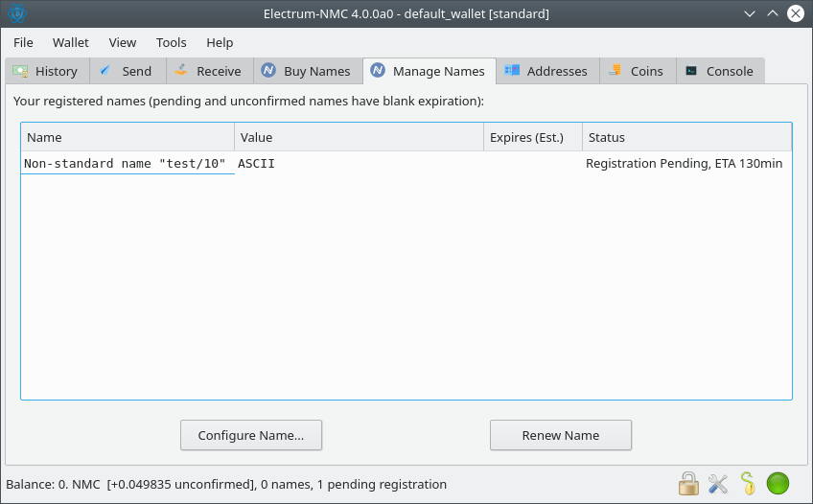Go to the Receive tab
The height and width of the screenshot is (504, 813).
pos(209,71)
